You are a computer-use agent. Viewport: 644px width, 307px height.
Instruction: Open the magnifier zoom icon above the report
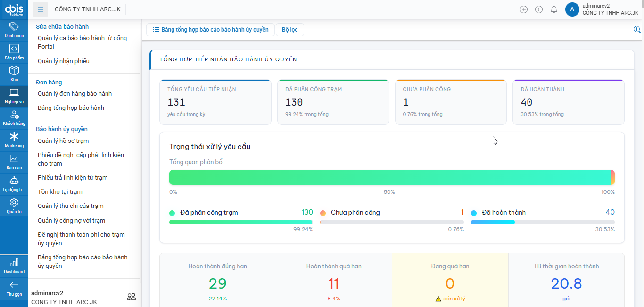[637, 29]
